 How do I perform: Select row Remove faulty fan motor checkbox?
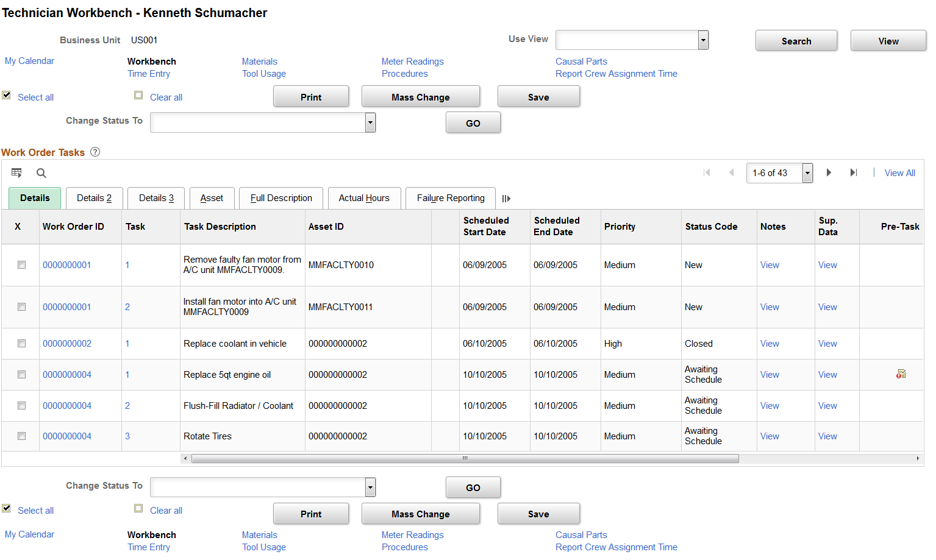(21, 265)
